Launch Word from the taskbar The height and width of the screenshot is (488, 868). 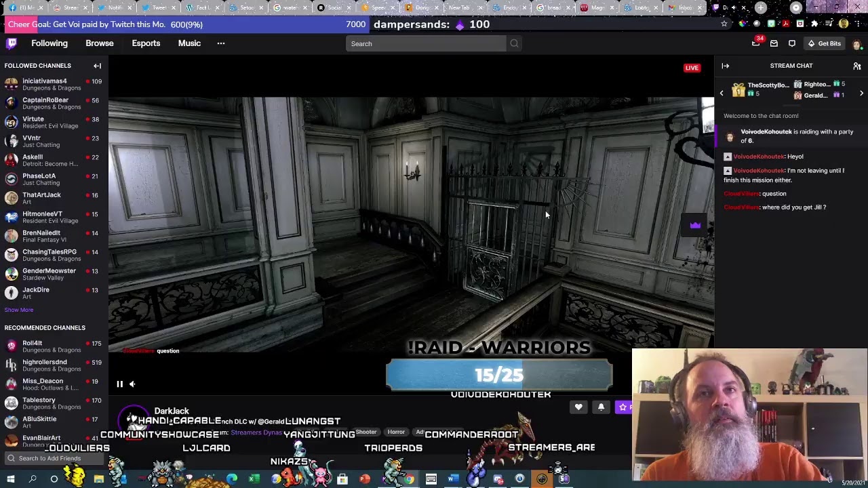click(453, 479)
